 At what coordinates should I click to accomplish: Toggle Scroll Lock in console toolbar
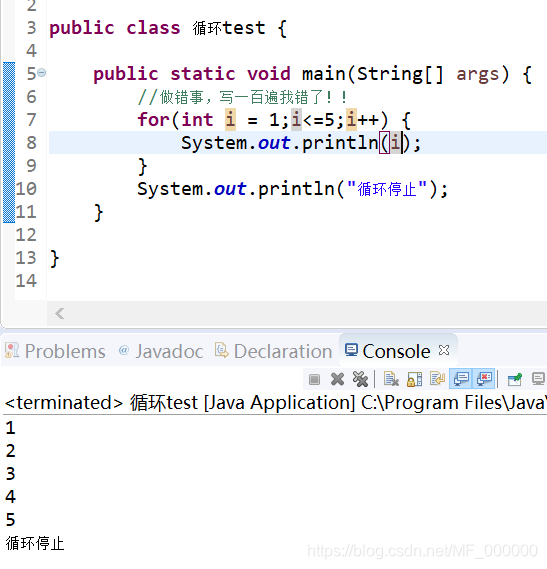coord(415,379)
